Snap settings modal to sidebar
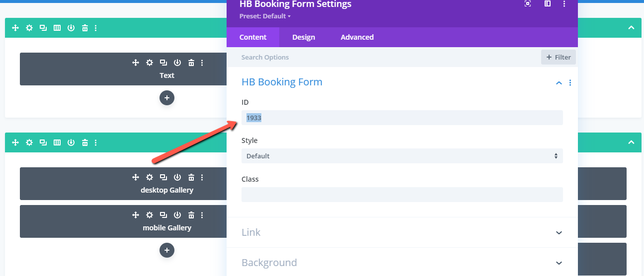644x276 pixels. tap(547, 4)
